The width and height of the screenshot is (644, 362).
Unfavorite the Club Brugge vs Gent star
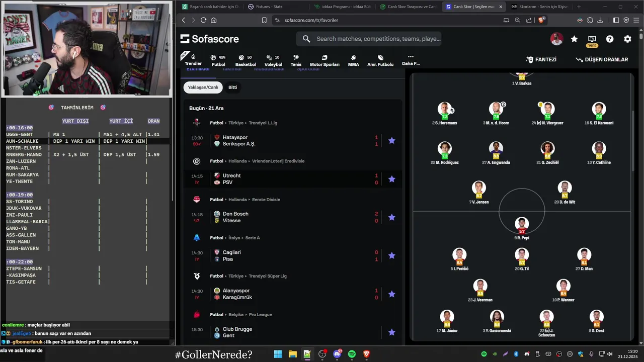[391, 332]
